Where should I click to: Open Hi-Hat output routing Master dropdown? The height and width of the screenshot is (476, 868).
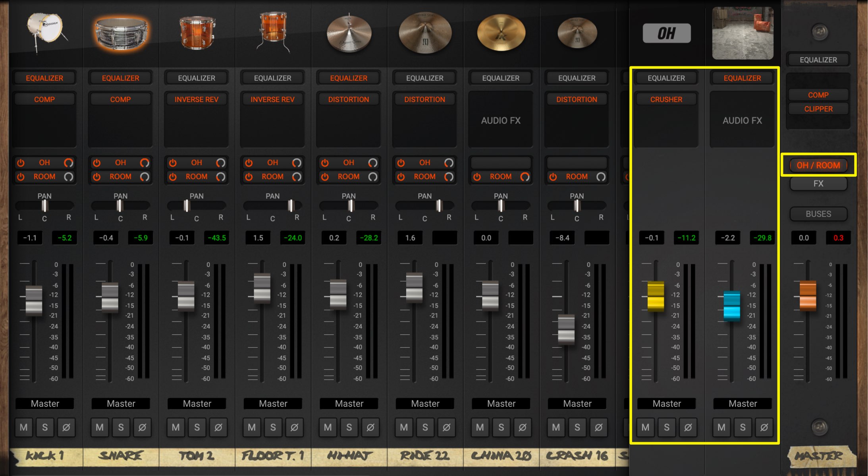349,404
